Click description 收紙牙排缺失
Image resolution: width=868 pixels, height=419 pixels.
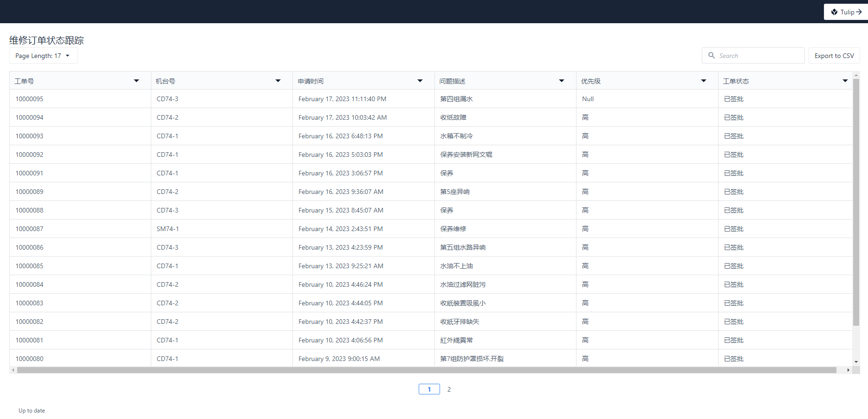460,322
